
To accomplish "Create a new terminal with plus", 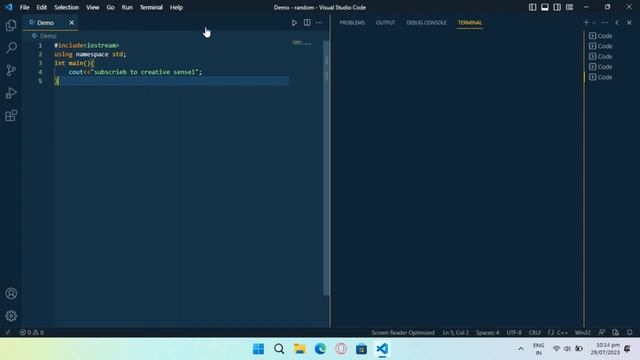I will coord(586,22).
